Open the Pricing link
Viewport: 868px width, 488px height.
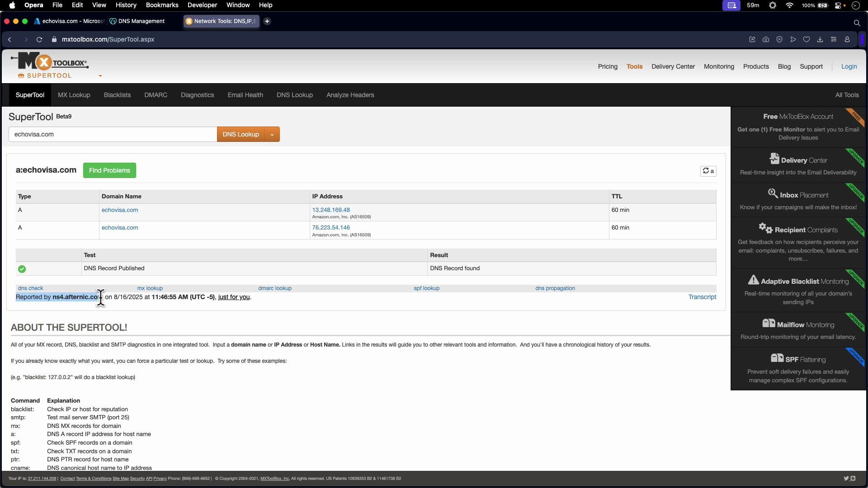(608, 67)
